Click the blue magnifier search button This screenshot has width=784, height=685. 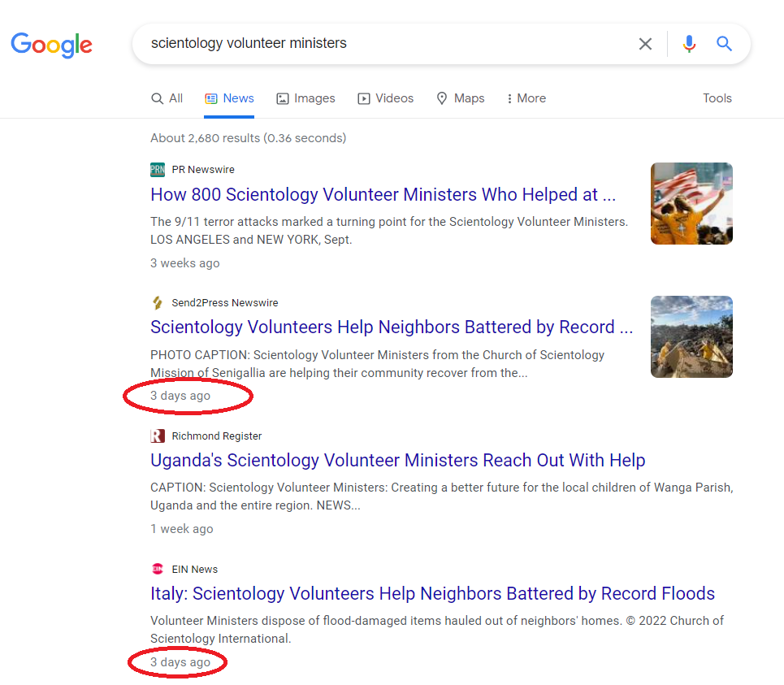point(724,44)
